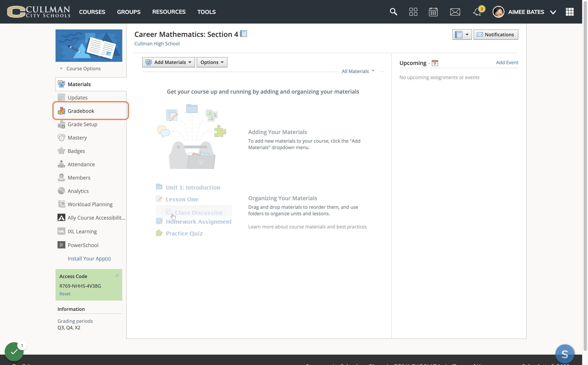Close the Access Code box
The image size is (588, 365).
117,276
